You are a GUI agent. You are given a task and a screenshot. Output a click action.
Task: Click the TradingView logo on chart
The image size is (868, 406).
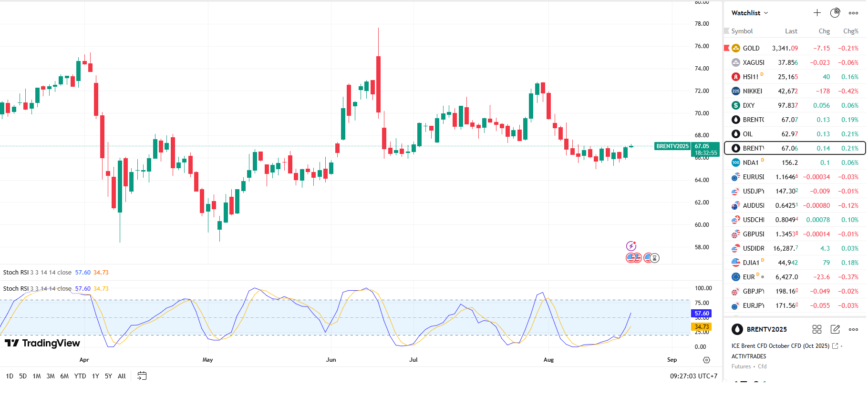(x=42, y=343)
